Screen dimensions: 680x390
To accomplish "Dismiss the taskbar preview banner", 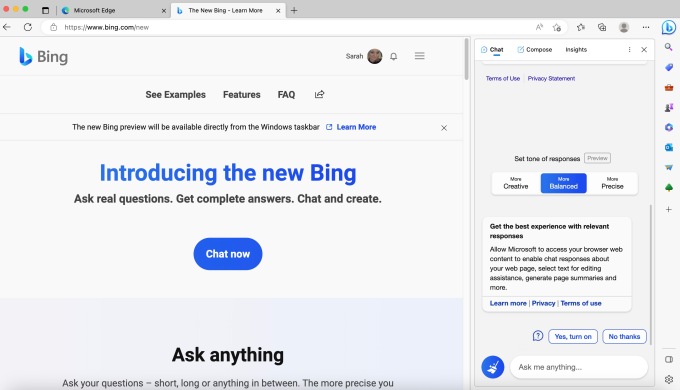I will [444, 128].
